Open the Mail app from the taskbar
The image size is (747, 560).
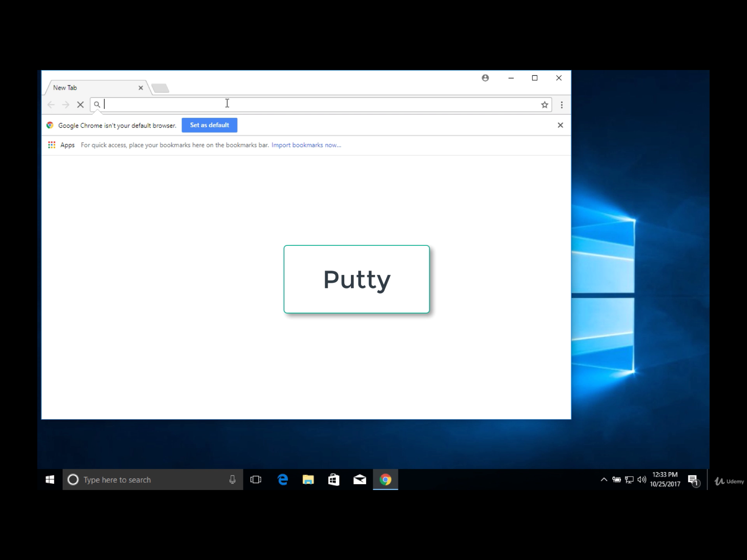tap(360, 480)
